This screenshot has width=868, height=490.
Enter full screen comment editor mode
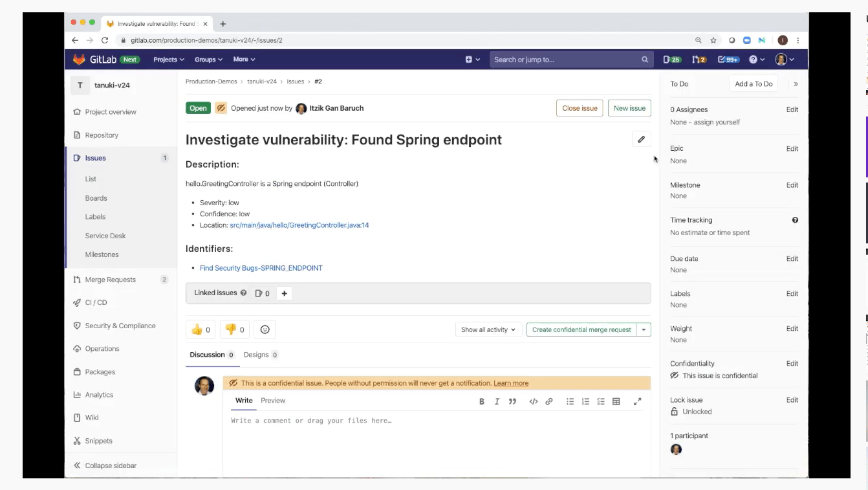coord(637,401)
